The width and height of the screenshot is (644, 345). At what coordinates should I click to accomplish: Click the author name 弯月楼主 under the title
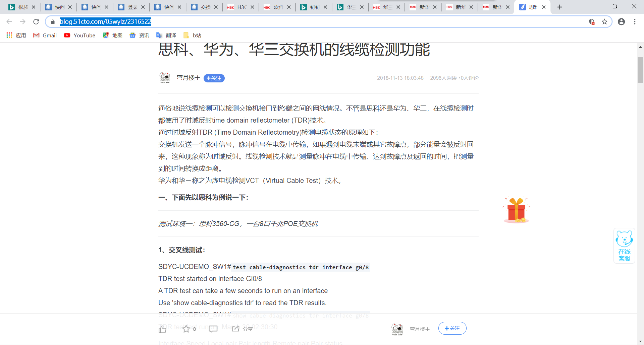pyautogui.click(x=189, y=78)
